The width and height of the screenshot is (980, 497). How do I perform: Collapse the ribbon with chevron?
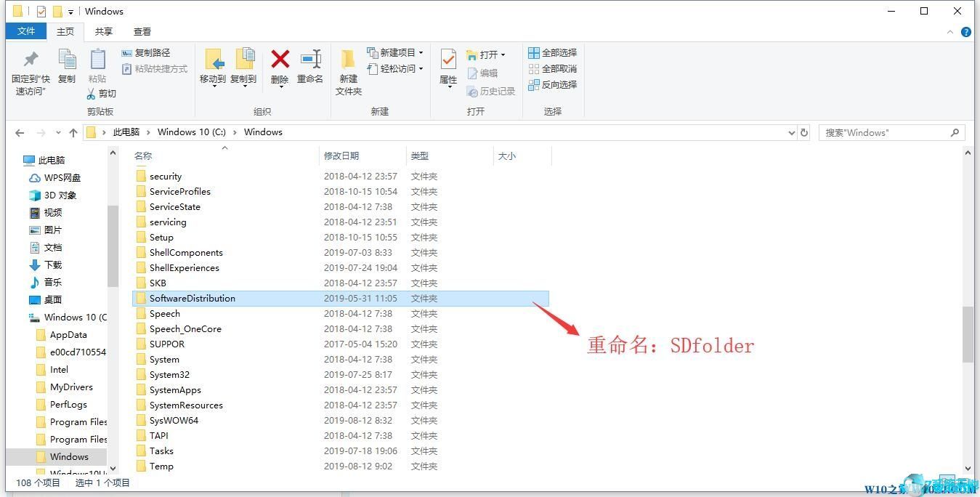click(950, 32)
